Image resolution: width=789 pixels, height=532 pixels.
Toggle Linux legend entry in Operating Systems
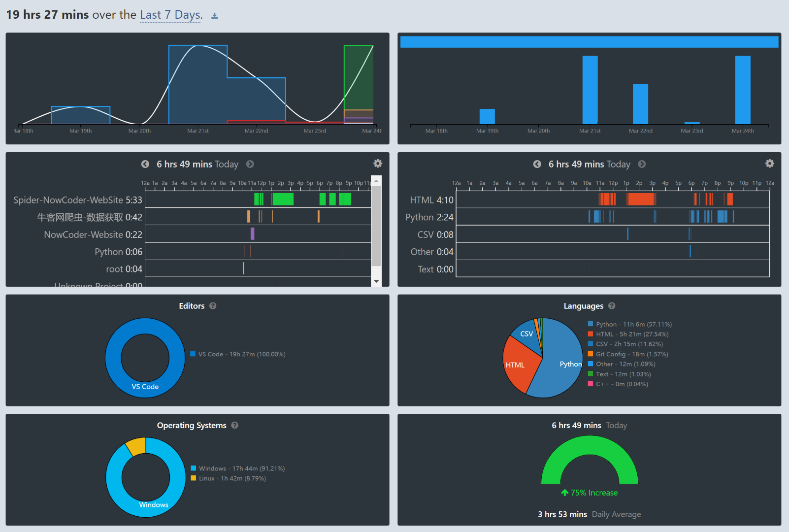click(x=229, y=478)
